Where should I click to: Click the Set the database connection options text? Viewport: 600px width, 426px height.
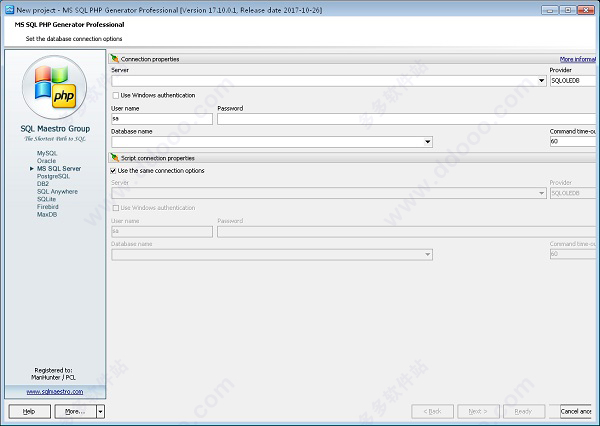tap(74, 39)
